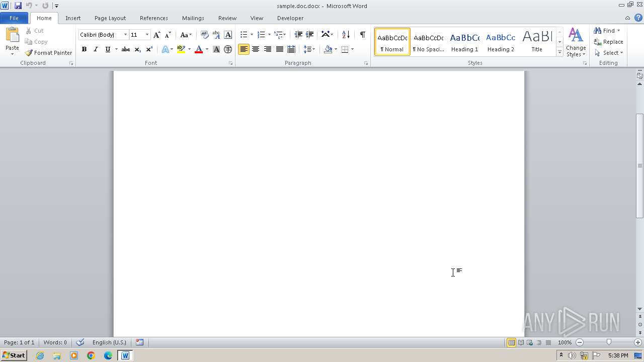Open Word Help question mark icon
Screen dimensions: 644x362
(x=638, y=18)
